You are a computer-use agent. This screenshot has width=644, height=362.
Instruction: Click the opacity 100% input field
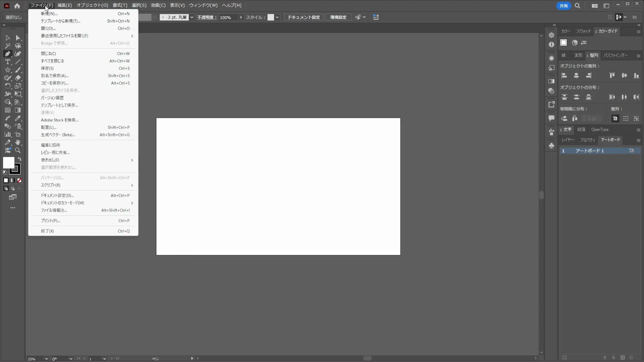point(228,17)
